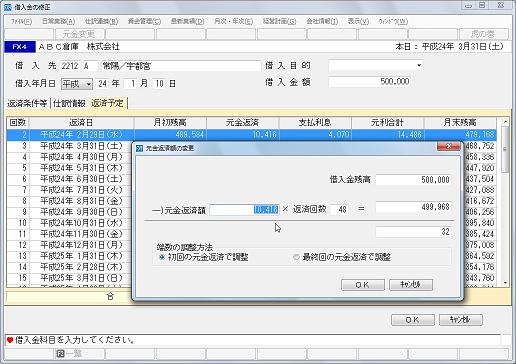
Task: Click the icon in 元金返済額の変更 dialog title
Action: point(140,148)
